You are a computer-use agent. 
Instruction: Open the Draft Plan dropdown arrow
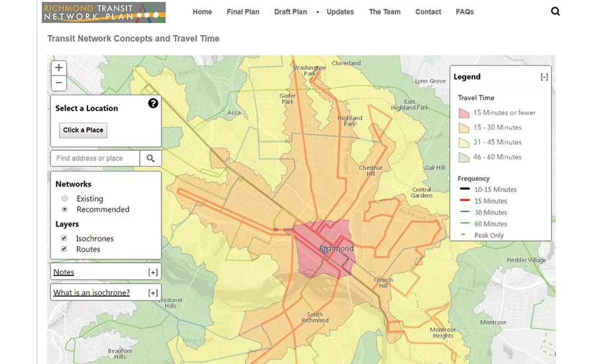tap(317, 12)
